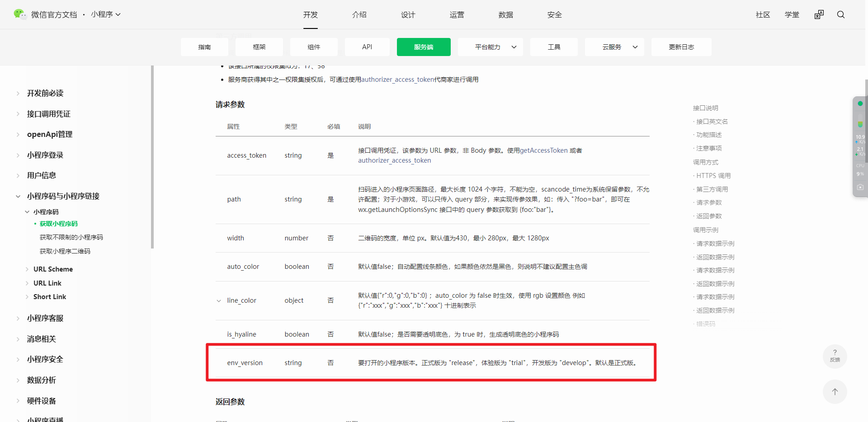
Task: Follow authorizer_access_token link in access_token row
Action: pos(395,160)
